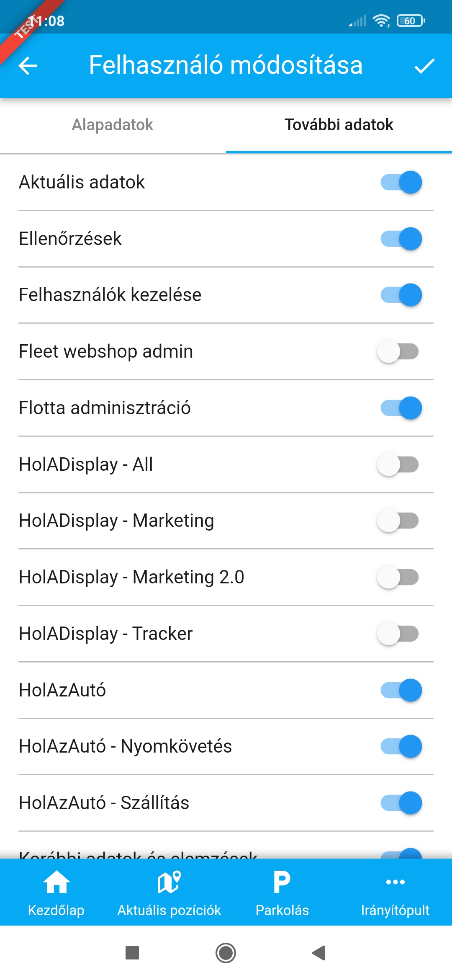Tap the back arrow icon
452x980 pixels.
[28, 66]
